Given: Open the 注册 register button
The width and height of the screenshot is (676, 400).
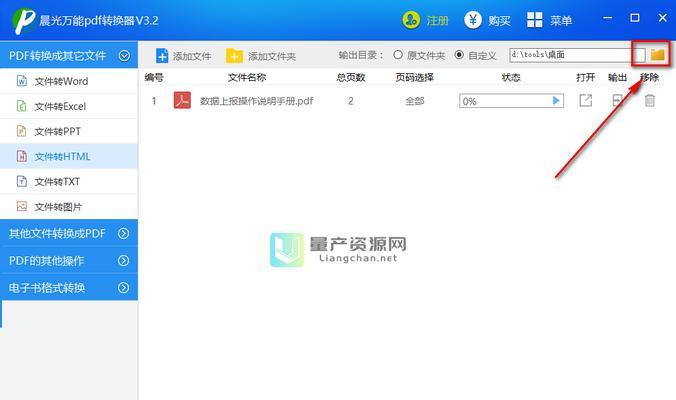Looking at the screenshot, I should [426, 20].
